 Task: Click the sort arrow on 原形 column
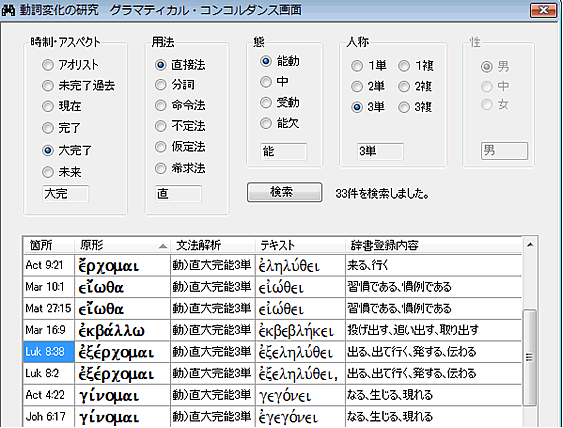[163, 246]
